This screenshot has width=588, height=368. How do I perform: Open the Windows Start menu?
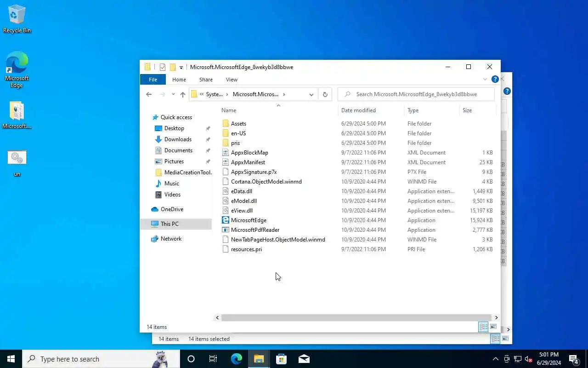click(x=11, y=359)
